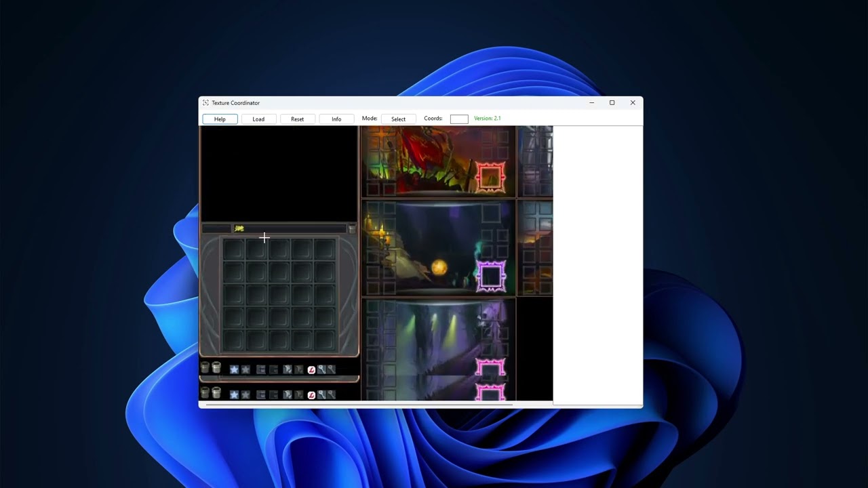Select the yellow splat icon in inventory header

pyautogui.click(x=239, y=228)
